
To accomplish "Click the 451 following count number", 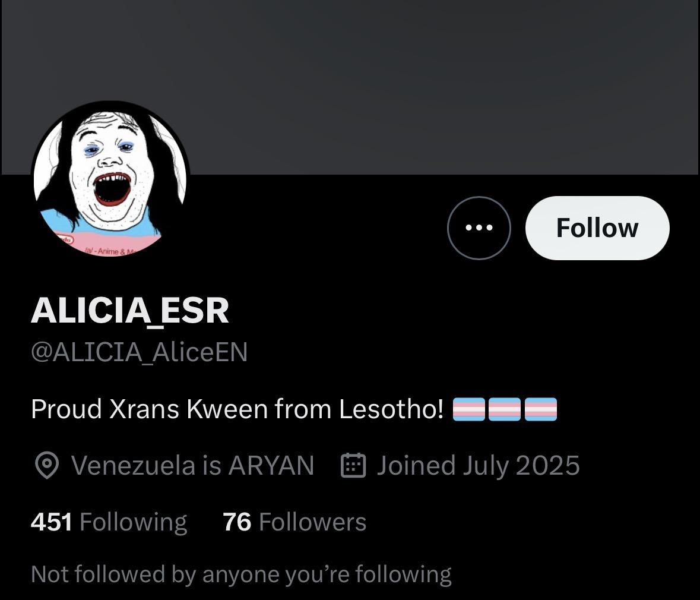I will [x=51, y=522].
